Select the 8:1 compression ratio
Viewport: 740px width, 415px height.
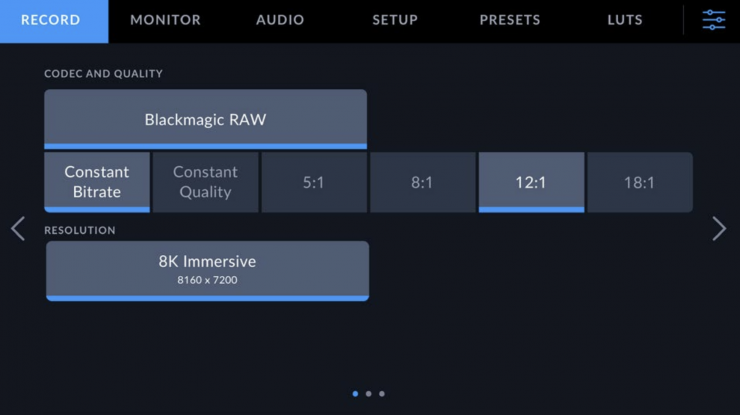(x=422, y=182)
